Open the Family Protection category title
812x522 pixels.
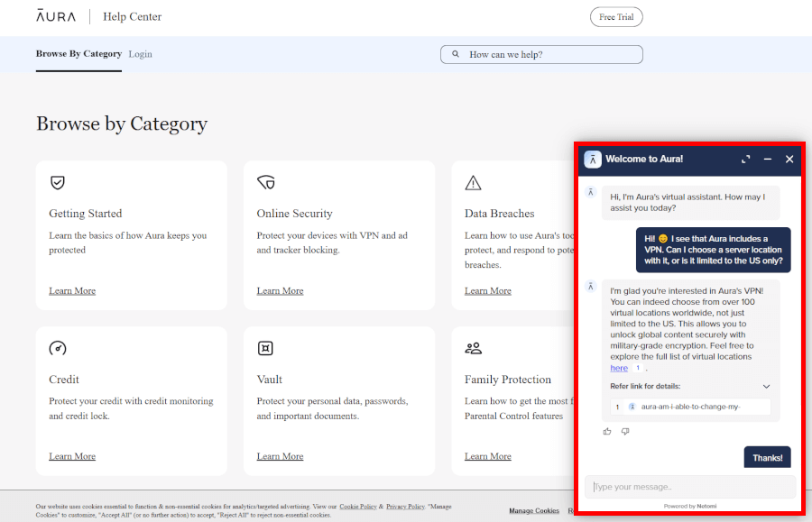click(507, 380)
